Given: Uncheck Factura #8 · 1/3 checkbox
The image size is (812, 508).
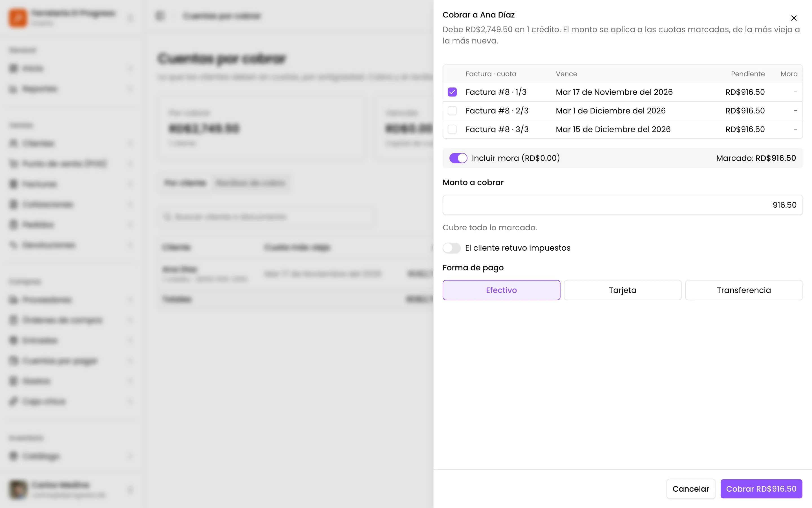Looking at the screenshot, I should tap(452, 92).
